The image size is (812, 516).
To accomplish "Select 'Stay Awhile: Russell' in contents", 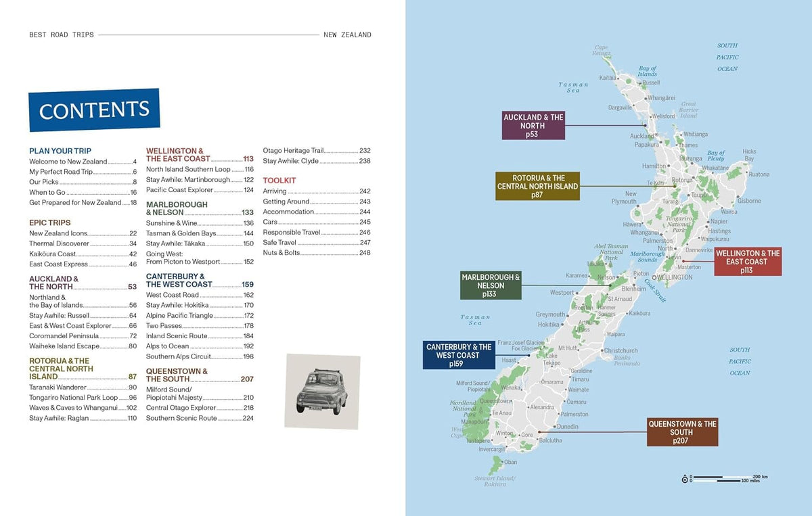I will point(83,315).
